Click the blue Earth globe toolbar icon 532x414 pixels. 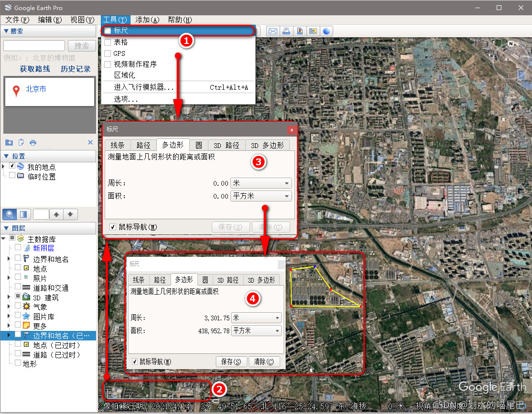[x=326, y=31]
